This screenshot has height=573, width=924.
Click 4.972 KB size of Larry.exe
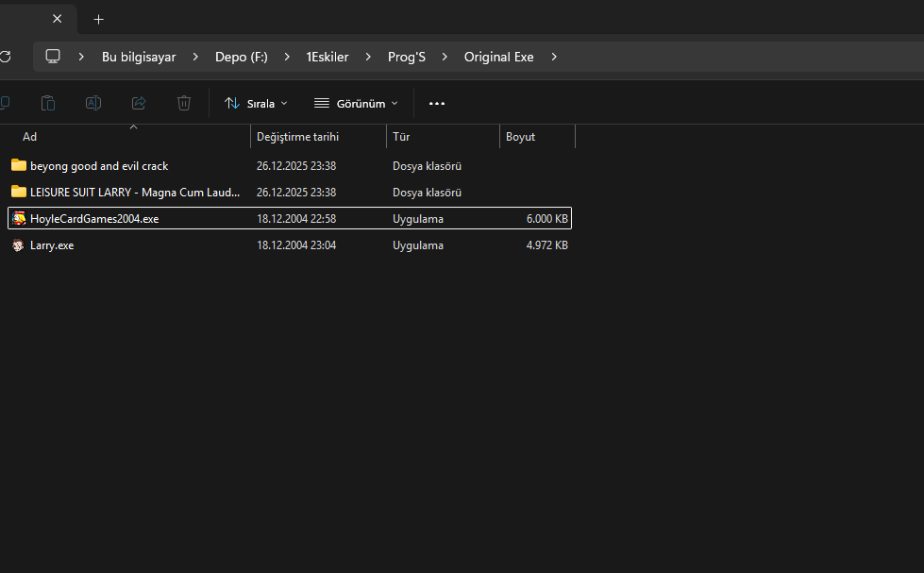546,245
